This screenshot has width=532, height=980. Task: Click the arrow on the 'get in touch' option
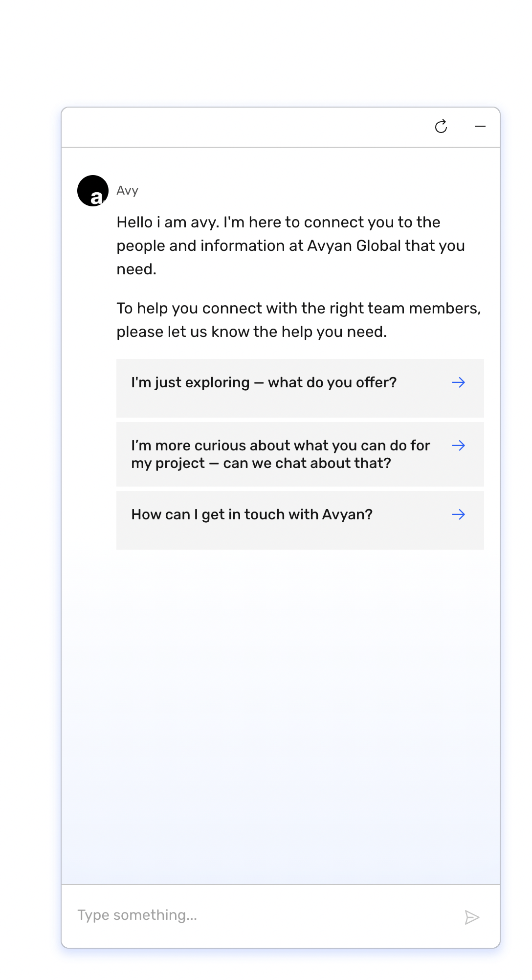point(459,514)
